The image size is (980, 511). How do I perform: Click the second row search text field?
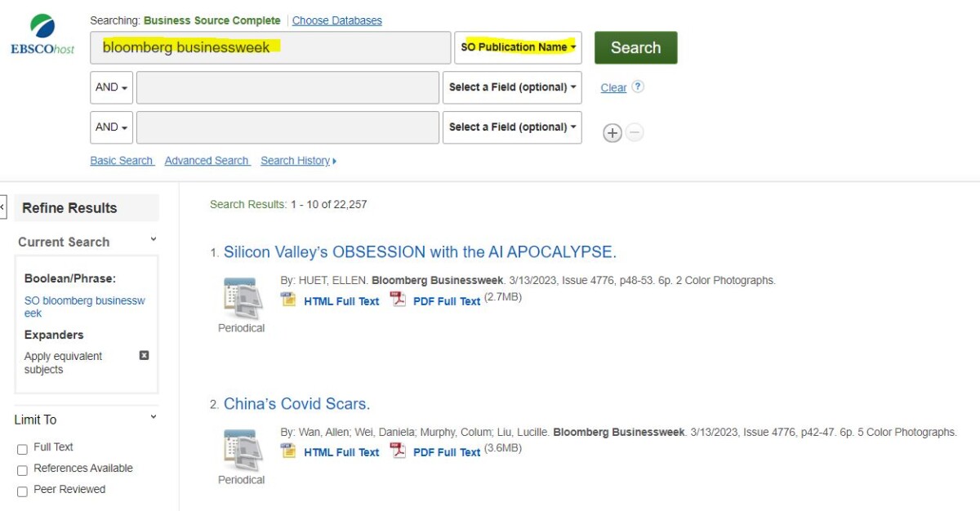click(287, 87)
